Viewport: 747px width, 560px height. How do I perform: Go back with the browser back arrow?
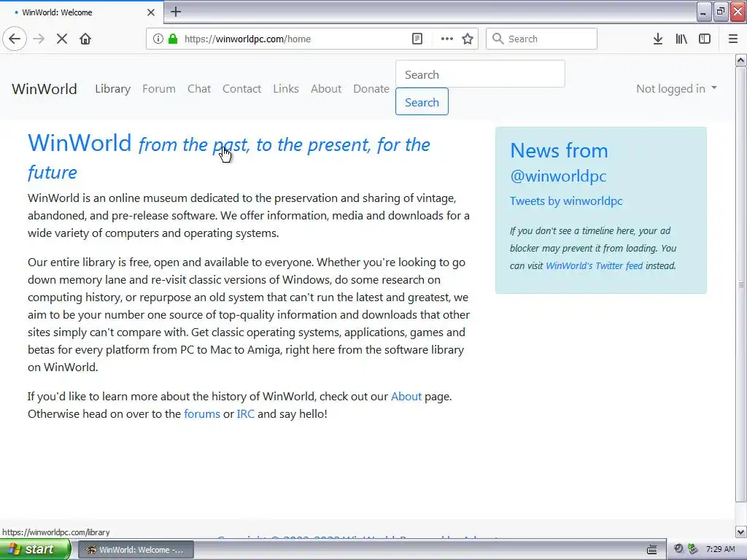click(15, 39)
